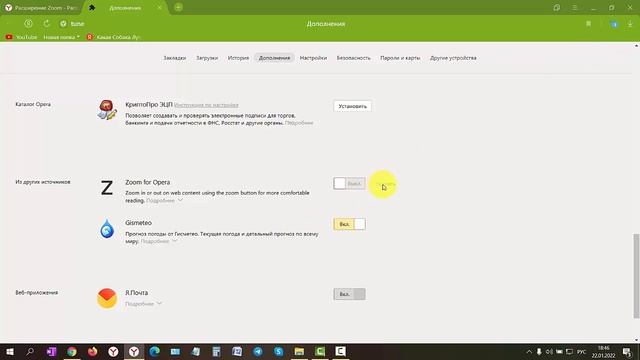
Task: Open Windows taskbar search
Action: [x=30, y=351]
